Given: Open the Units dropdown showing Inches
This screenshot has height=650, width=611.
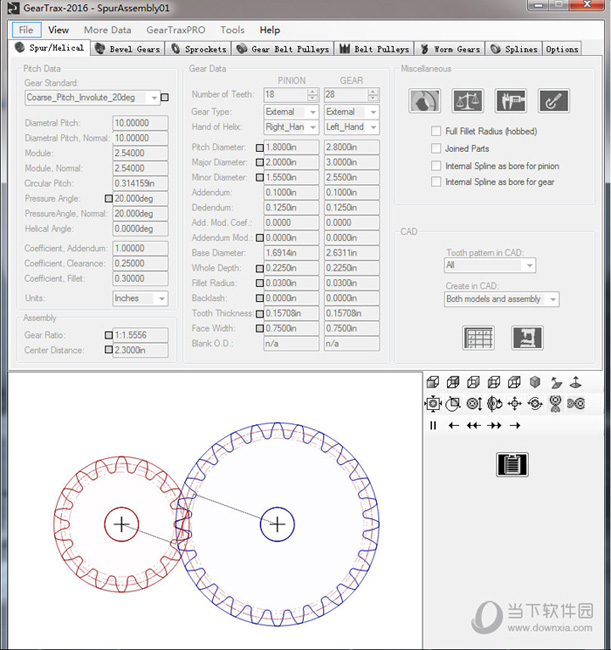Looking at the screenshot, I should click(x=140, y=298).
